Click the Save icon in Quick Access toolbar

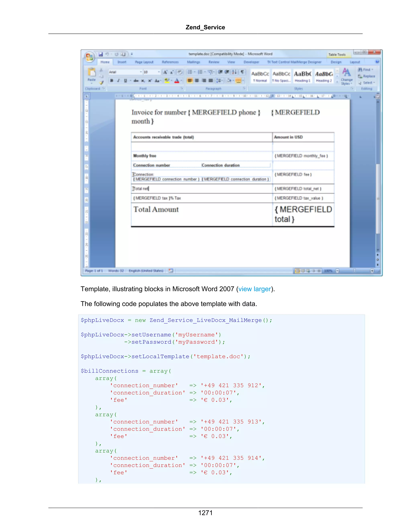[101, 54]
